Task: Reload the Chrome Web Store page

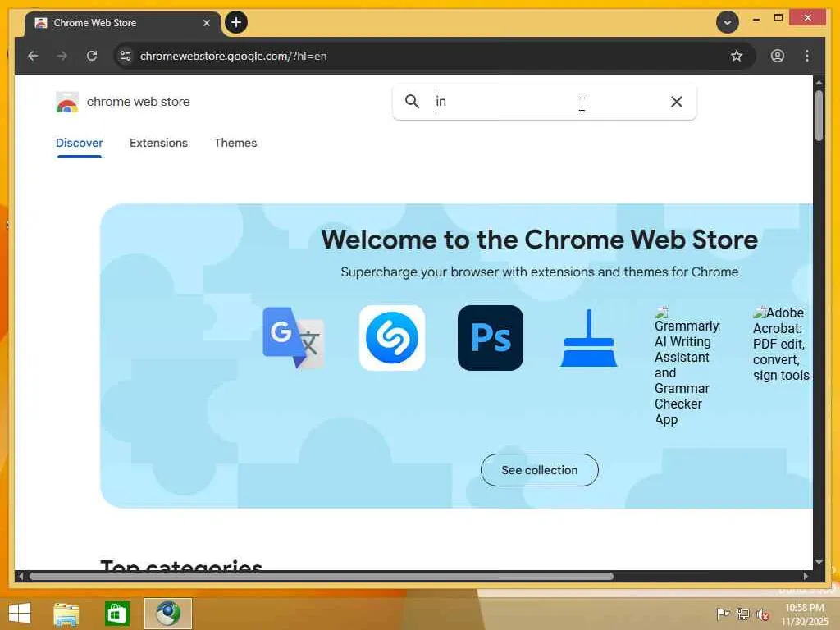Action: (x=92, y=56)
